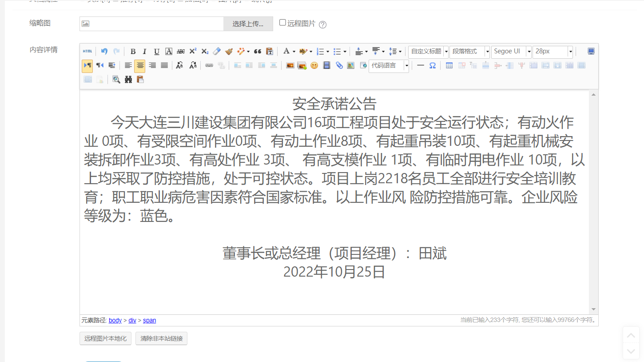Open search and replace binoculars
Image resolution: width=644 pixels, height=362 pixels.
pos(128,79)
